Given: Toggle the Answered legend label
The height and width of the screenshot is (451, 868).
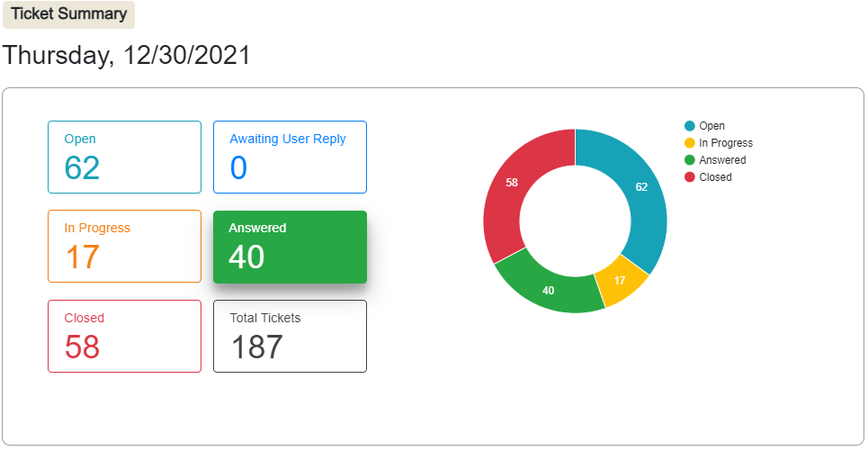Looking at the screenshot, I should [x=722, y=160].
